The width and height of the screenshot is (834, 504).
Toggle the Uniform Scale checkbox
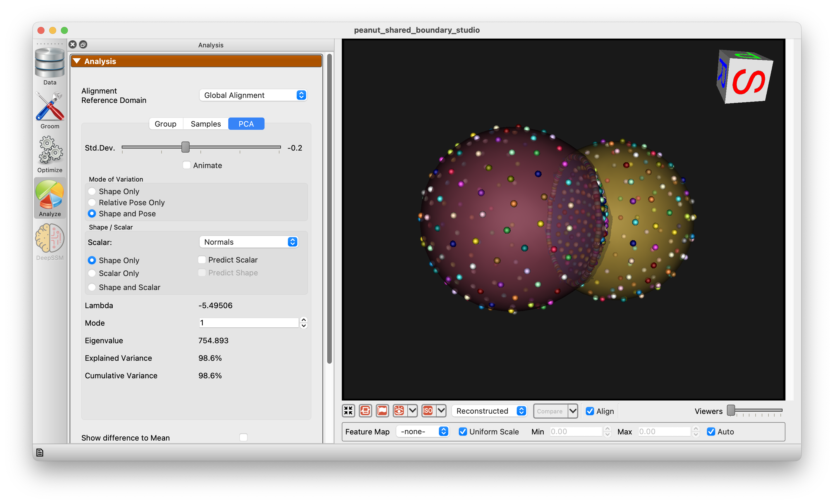(463, 431)
